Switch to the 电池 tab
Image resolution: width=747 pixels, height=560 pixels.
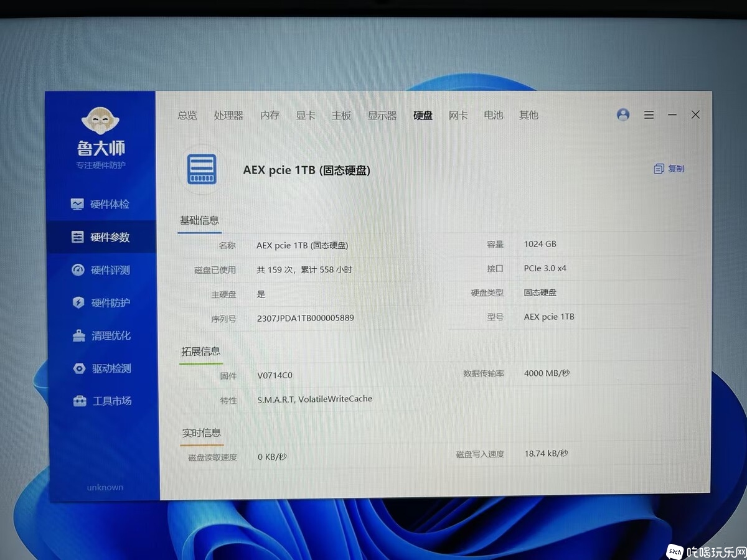pyautogui.click(x=493, y=115)
